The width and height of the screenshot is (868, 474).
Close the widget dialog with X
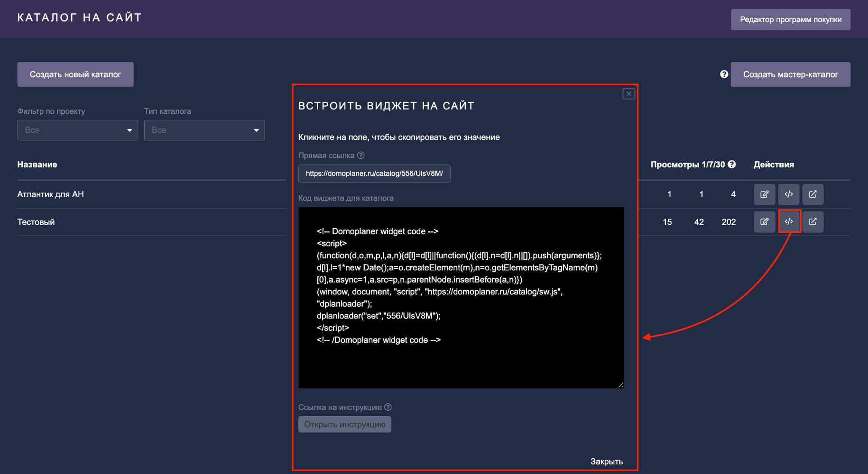coord(628,94)
